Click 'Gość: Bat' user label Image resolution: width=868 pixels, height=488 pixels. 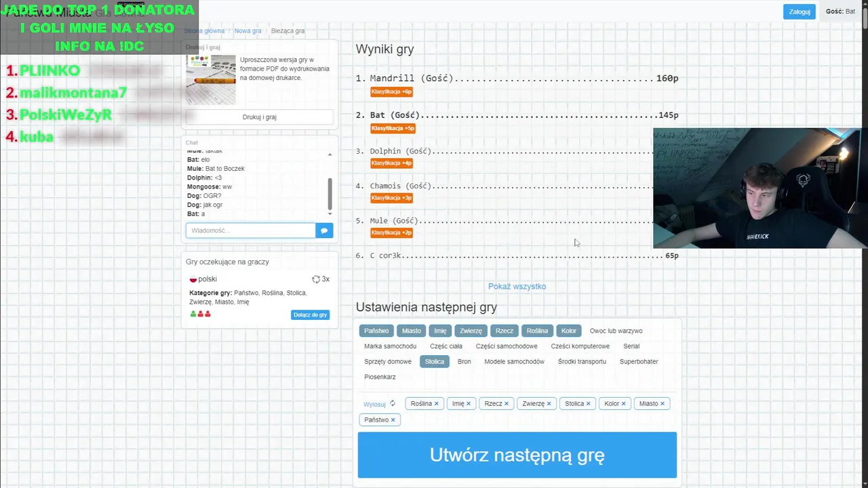pos(840,12)
